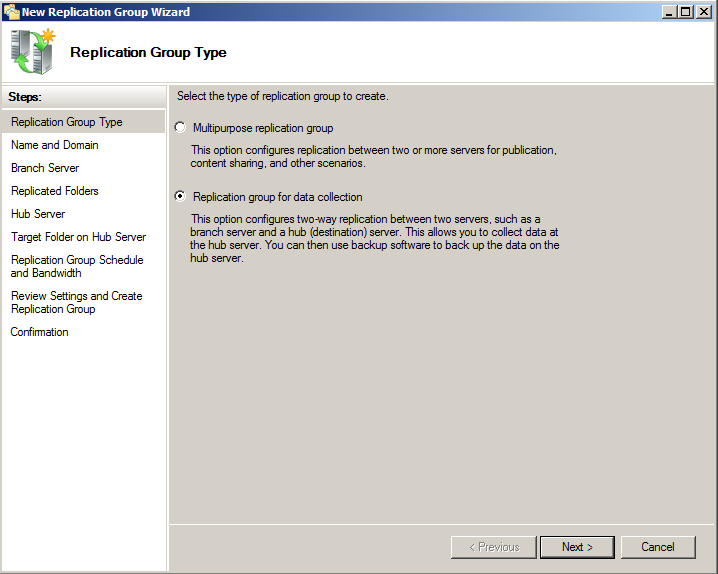Open Target Folder on Hub Server step
This screenshot has width=718, height=574.
pyautogui.click(x=78, y=237)
